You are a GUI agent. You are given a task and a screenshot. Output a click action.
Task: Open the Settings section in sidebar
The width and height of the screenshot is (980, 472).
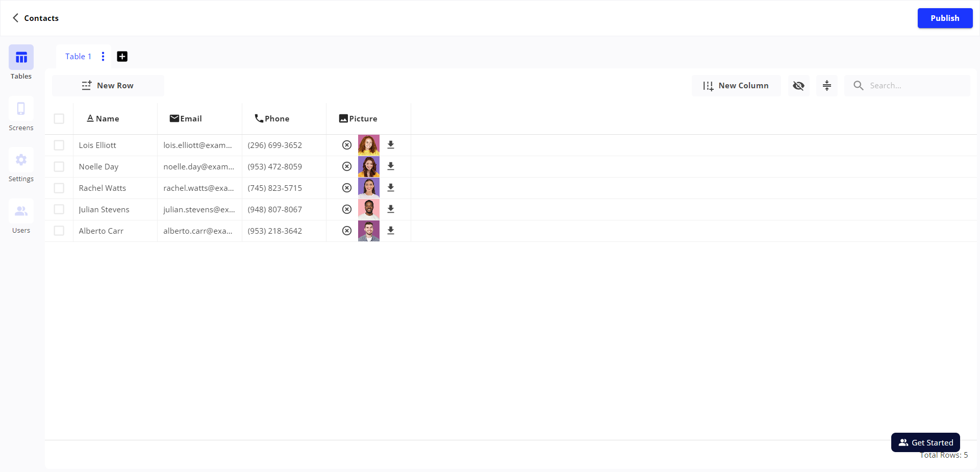point(21,165)
